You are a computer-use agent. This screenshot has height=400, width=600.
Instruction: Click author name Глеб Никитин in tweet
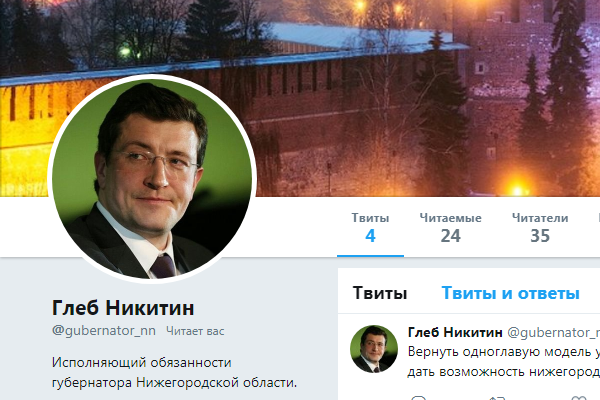click(455, 332)
